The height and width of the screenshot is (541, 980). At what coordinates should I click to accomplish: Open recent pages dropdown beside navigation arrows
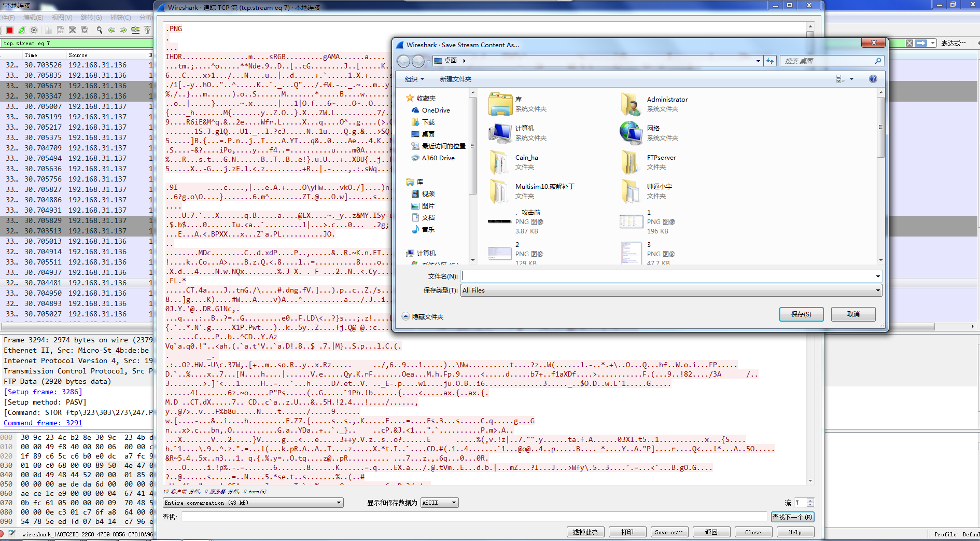(428, 61)
